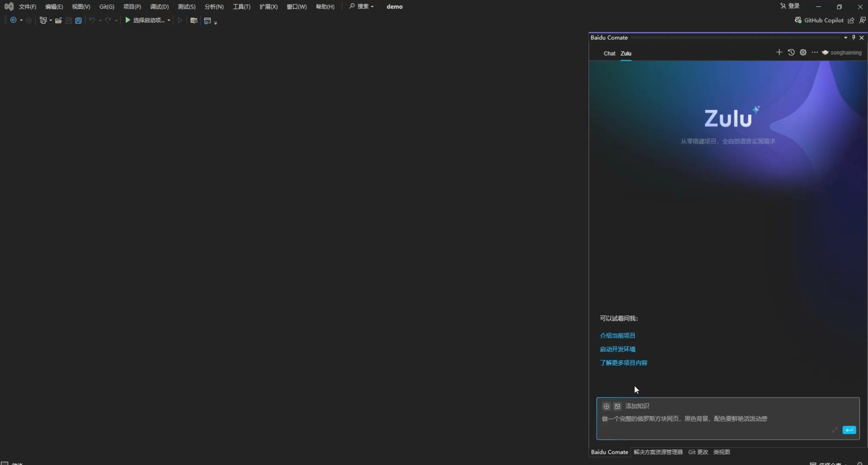Image resolution: width=868 pixels, height=465 pixels.
Task: Open the 扩展(X) extensions menu
Action: (x=268, y=6)
